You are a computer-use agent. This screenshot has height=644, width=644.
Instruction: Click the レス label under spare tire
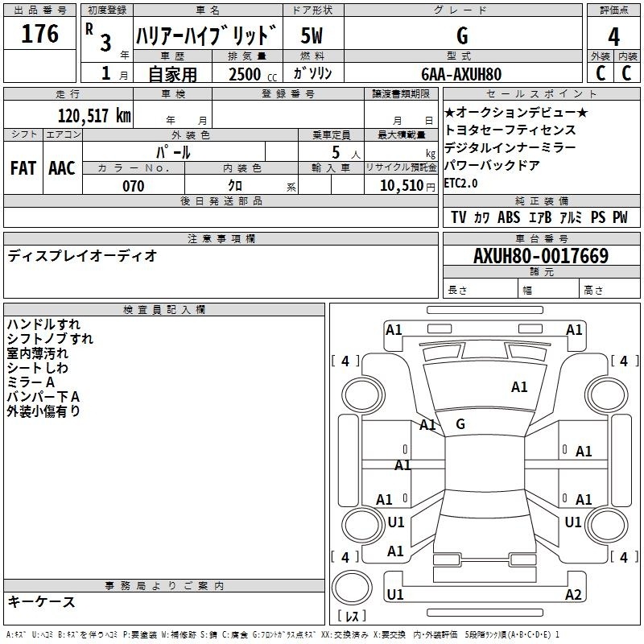coord(352,616)
